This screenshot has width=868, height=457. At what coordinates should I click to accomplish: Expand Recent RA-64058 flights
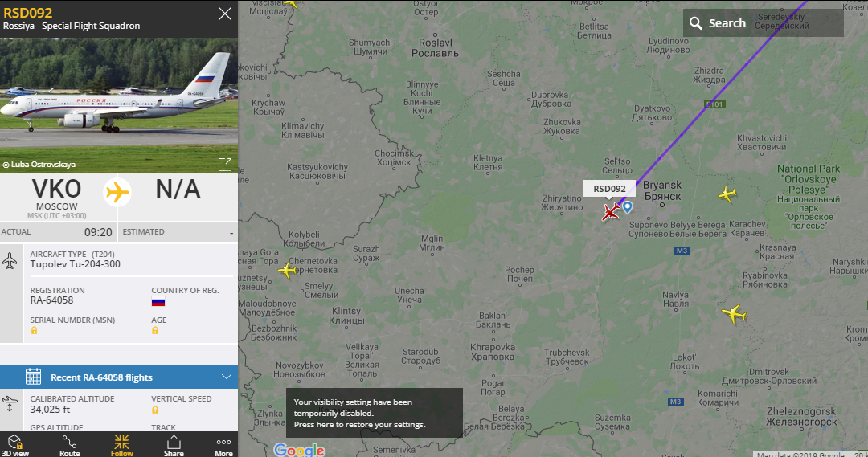(119, 377)
